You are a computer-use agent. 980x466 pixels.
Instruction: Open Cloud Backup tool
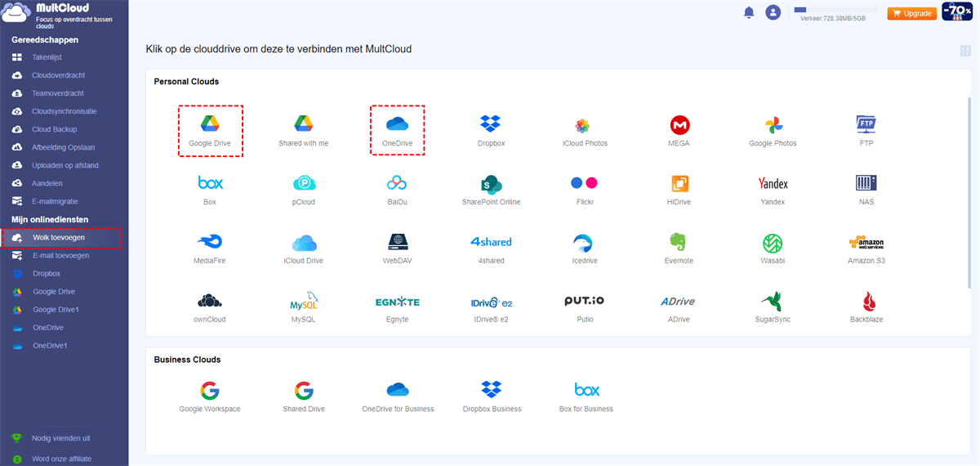(54, 129)
